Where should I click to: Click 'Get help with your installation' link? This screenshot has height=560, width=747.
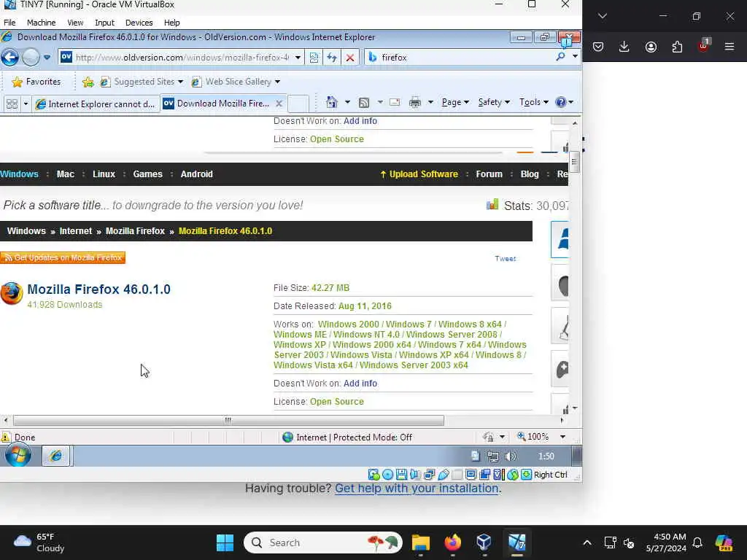(417, 488)
